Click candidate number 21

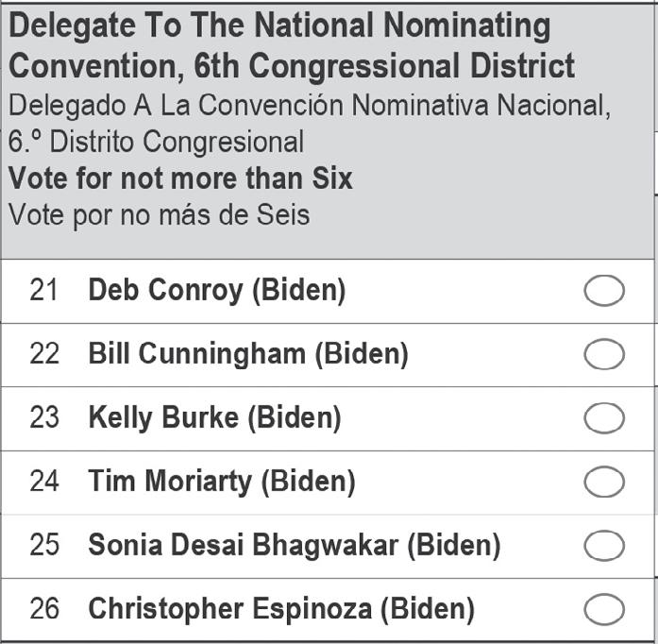(43, 291)
